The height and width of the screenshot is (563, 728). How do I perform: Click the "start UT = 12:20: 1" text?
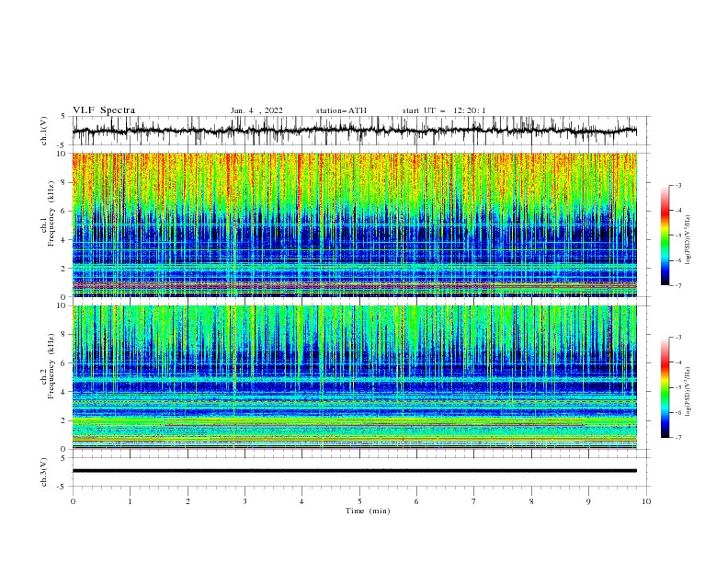[x=444, y=110]
